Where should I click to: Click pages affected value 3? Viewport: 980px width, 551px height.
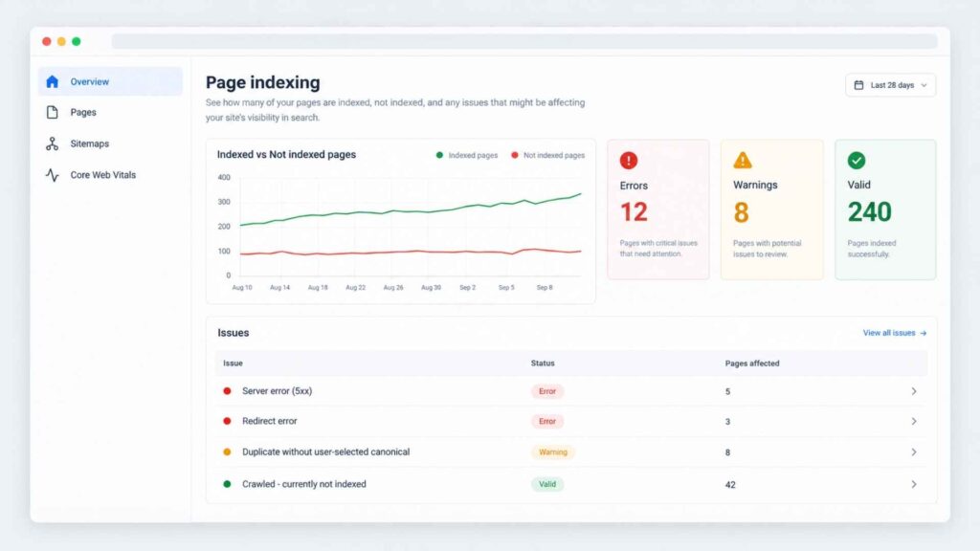coord(727,422)
